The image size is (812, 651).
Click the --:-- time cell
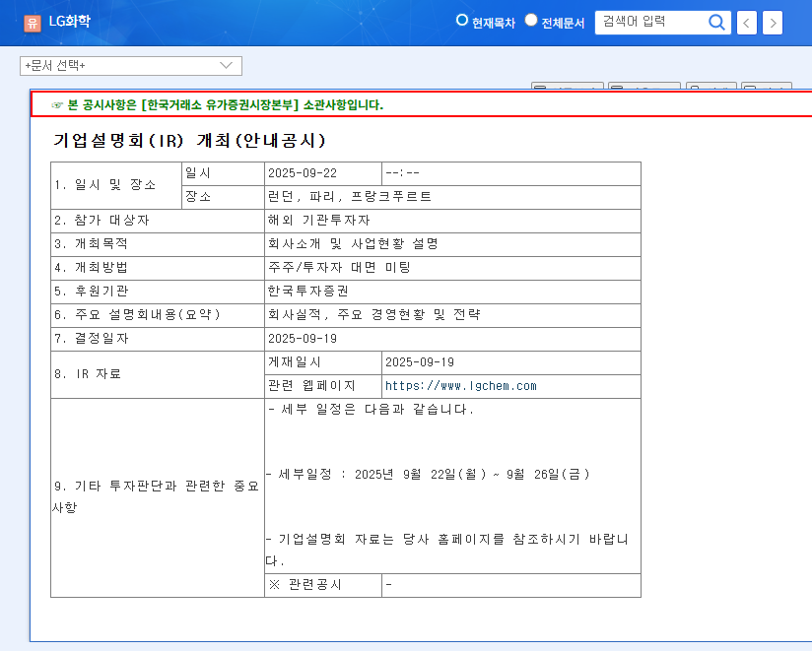[511, 173]
